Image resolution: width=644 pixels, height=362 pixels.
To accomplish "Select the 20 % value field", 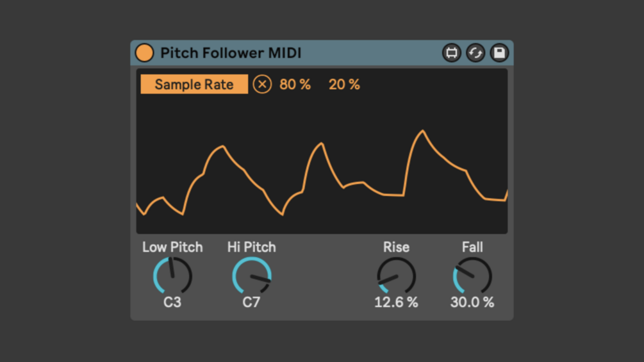I will (x=344, y=85).
